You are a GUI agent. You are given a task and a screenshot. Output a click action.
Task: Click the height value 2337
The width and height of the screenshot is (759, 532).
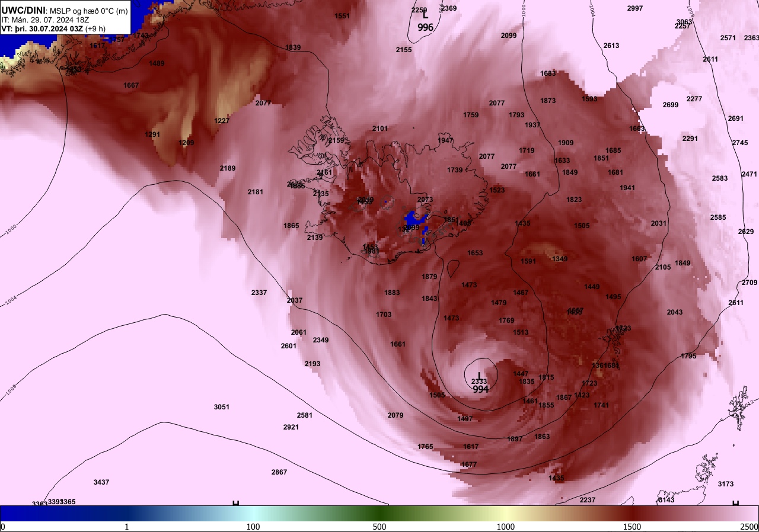click(x=259, y=293)
